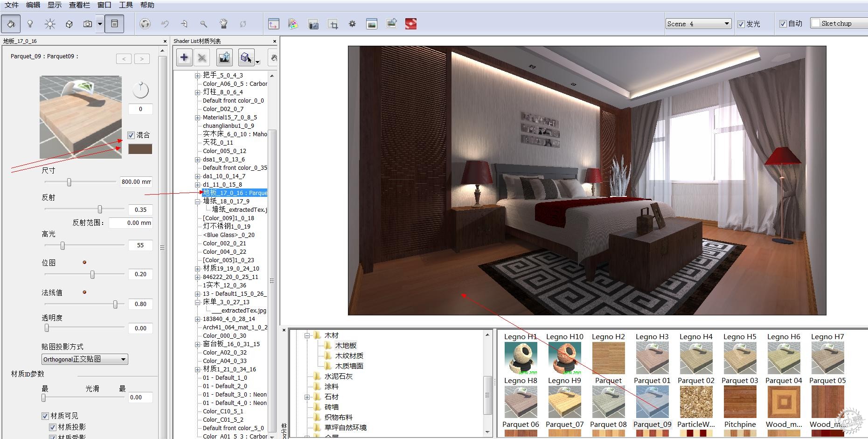Click the 尺寸 800.00 mm field
The height and width of the screenshot is (439, 868).
pyautogui.click(x=136, y=182)
